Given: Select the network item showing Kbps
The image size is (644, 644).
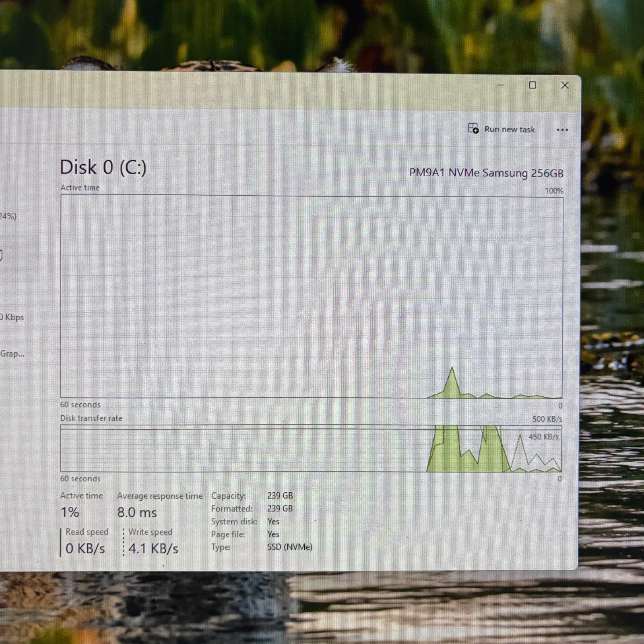Looking at the screenshot, I should pos(12,317).
